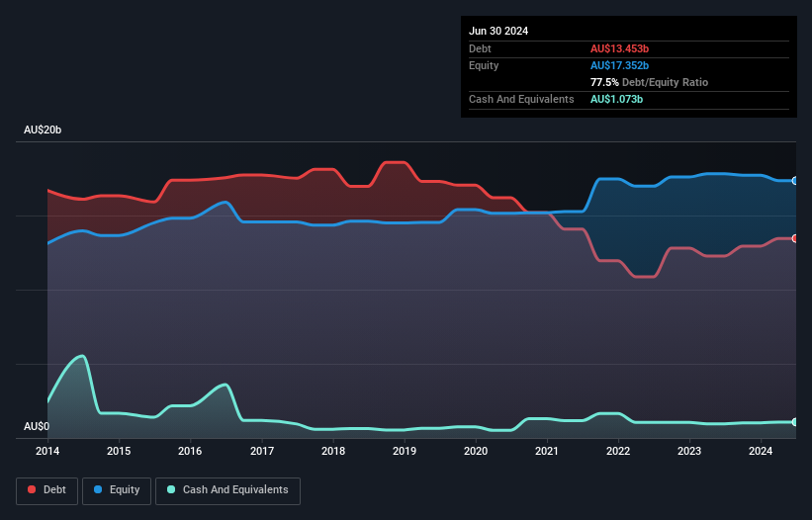
Task: Select the Equity endpoint marker on chart
Action: (x=794, y=181)
